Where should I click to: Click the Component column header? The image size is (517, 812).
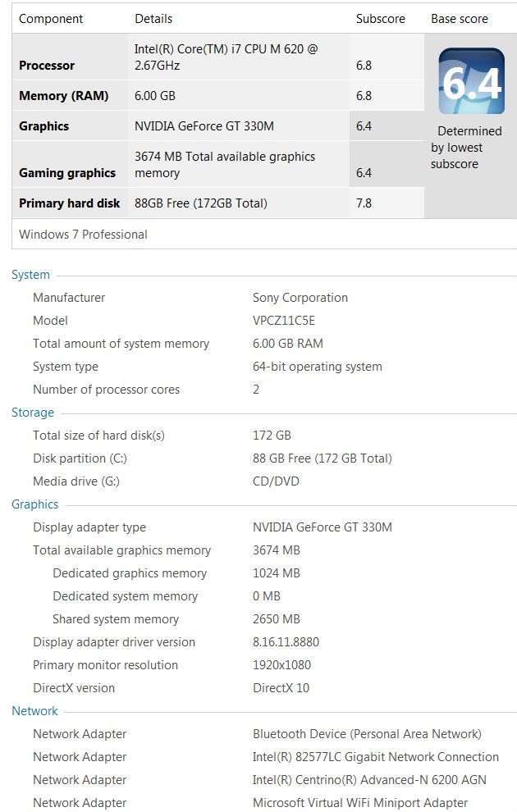(51, 19)
